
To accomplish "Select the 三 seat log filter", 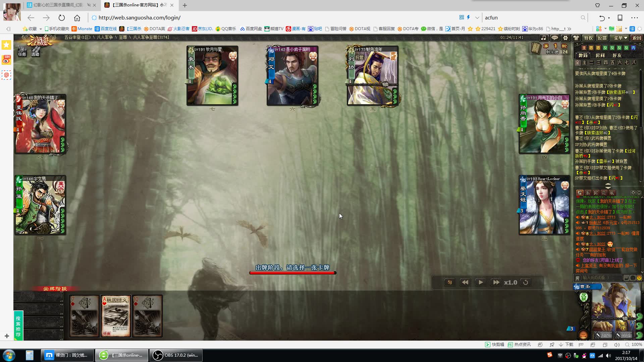I will pyautogui.click(x=599, y=63).
